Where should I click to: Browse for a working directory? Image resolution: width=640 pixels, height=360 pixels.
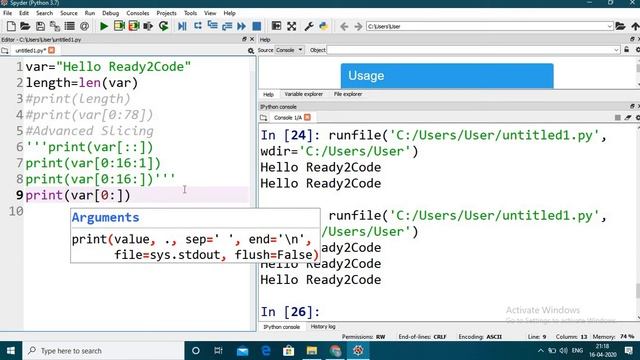[x=620, y=26]
